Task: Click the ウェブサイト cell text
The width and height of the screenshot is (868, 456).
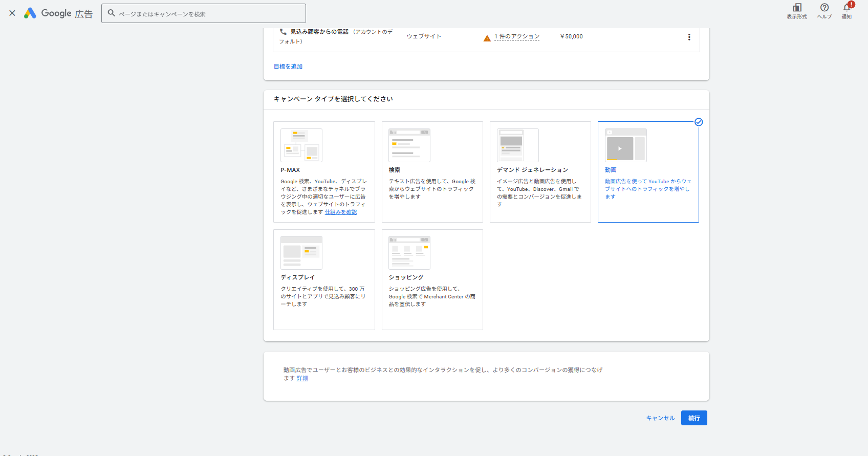Action: coord(424,36)
